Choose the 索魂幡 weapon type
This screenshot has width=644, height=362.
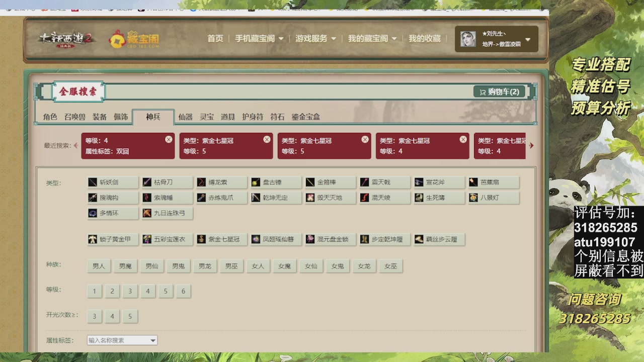click(x=167, y=198)
